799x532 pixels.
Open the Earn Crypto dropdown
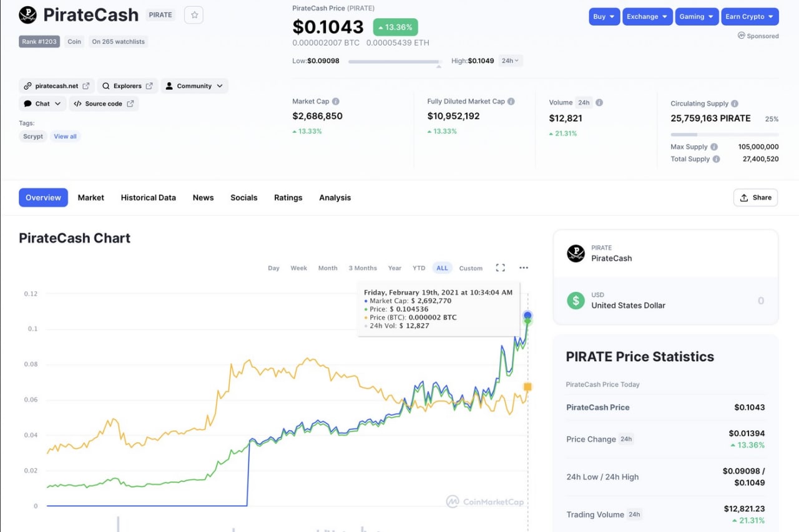[x=750, y=17]
